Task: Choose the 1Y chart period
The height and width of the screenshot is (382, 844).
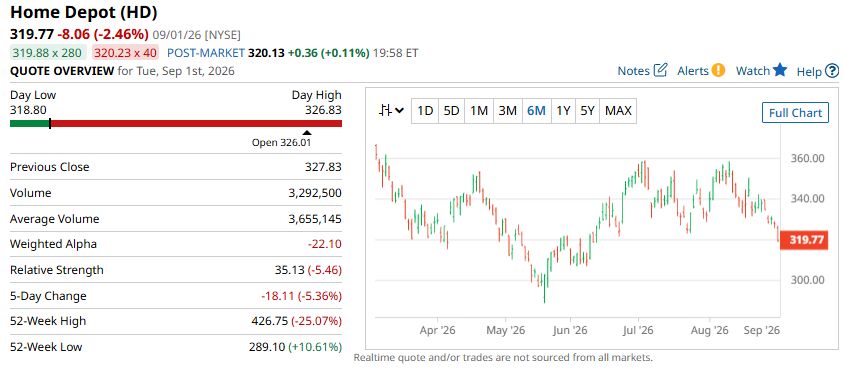Action: [563, 111]
